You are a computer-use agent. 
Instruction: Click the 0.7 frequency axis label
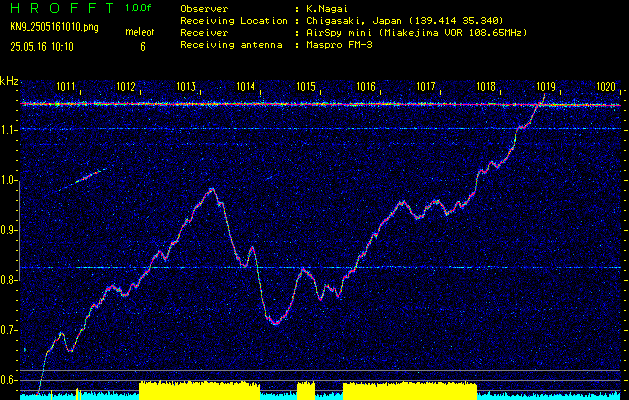9,330
